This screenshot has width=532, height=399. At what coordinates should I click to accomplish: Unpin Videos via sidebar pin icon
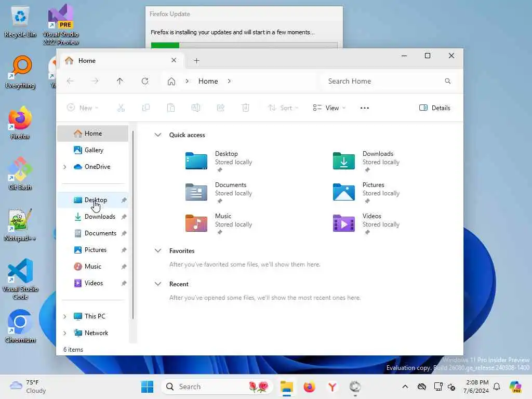click(x=124, y=283)
